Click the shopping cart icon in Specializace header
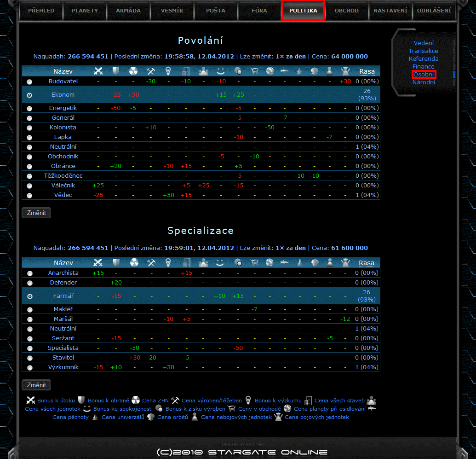 click(x=253, y=263)
